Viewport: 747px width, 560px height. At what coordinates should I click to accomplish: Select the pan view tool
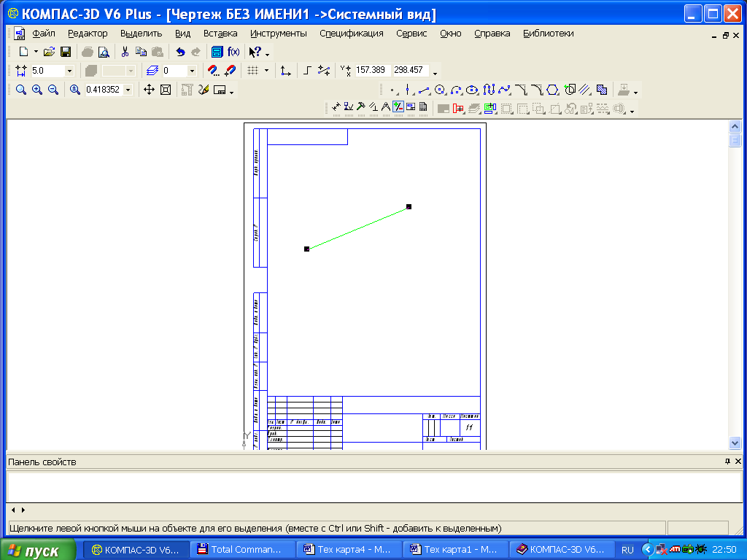tap(149, 90)
